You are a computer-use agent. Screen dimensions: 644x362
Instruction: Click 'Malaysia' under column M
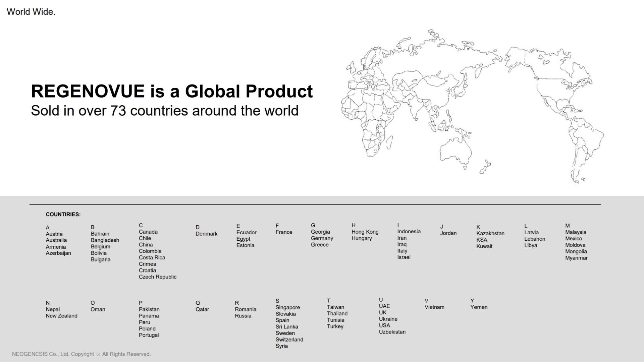point(576,232)
